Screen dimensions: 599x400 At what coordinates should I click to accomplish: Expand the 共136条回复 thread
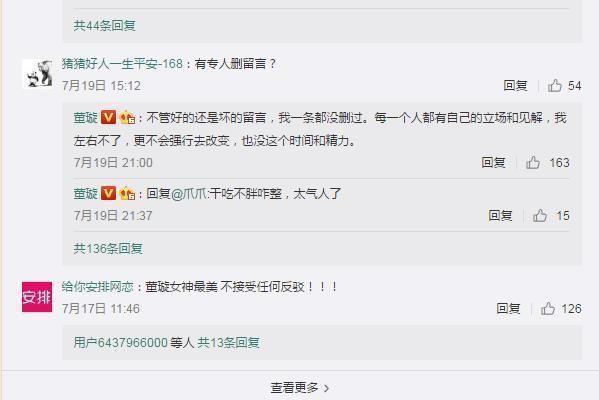(108, 249)
